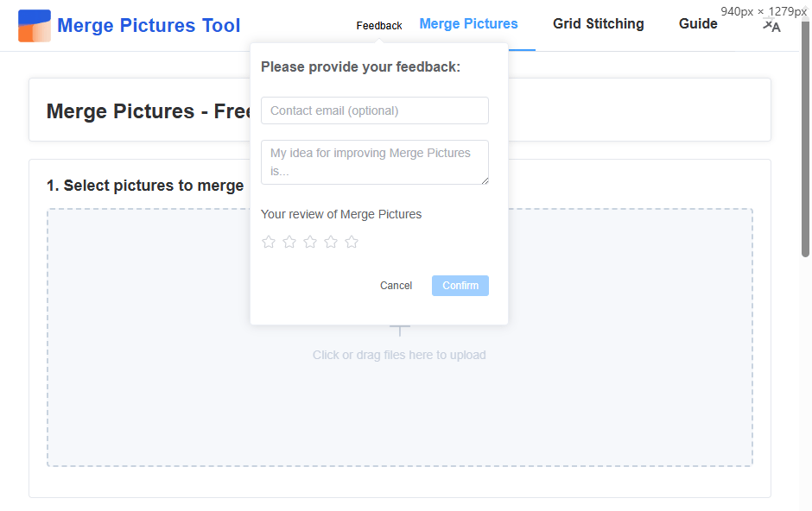Focus the Contact email field

coord(374,110)
